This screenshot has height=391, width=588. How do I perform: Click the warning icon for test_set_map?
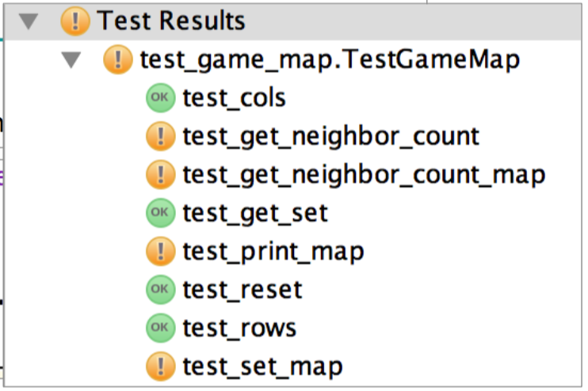tap(161, 366)
